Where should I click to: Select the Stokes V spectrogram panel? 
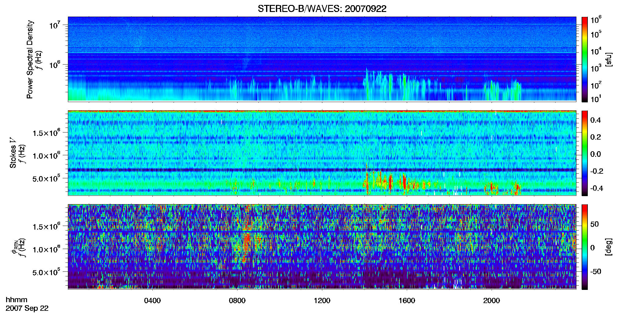point(322,153)
